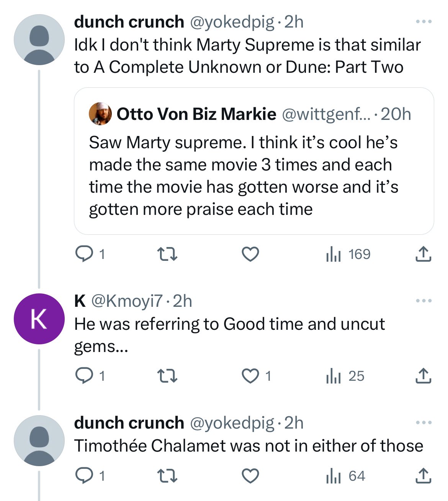Like K's reply with 1 like

(250, 376)
